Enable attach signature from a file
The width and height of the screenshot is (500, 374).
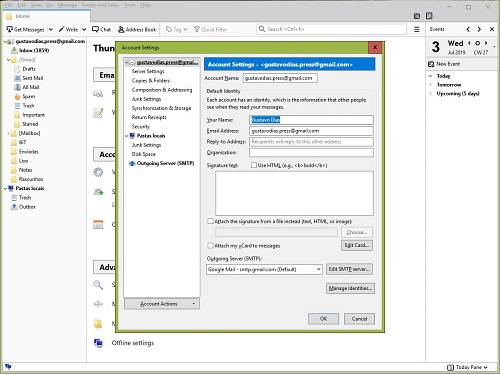click(210, 221)
